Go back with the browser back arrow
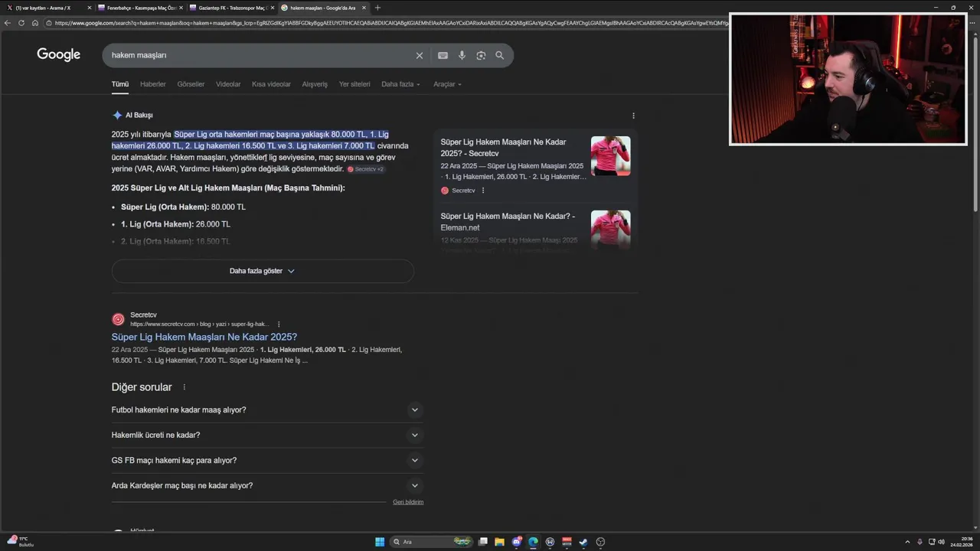 tap(8, 23)
